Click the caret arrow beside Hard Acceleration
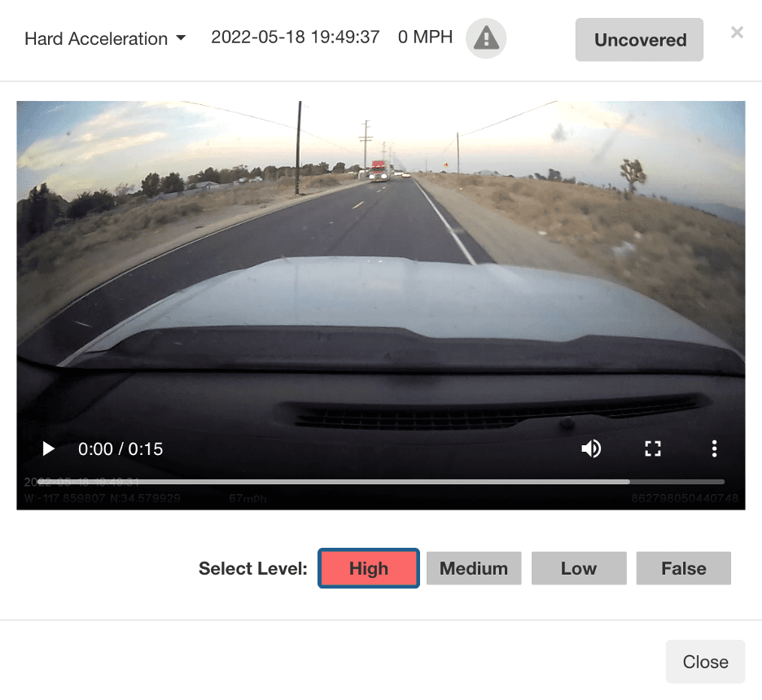Screen dimensions: 762x700 (x=181, y=38)
